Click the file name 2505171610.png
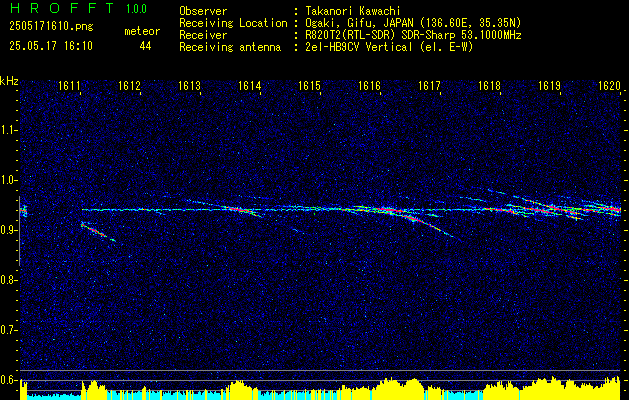This screenshot has height=400, width=629. (x=51, y=26)
